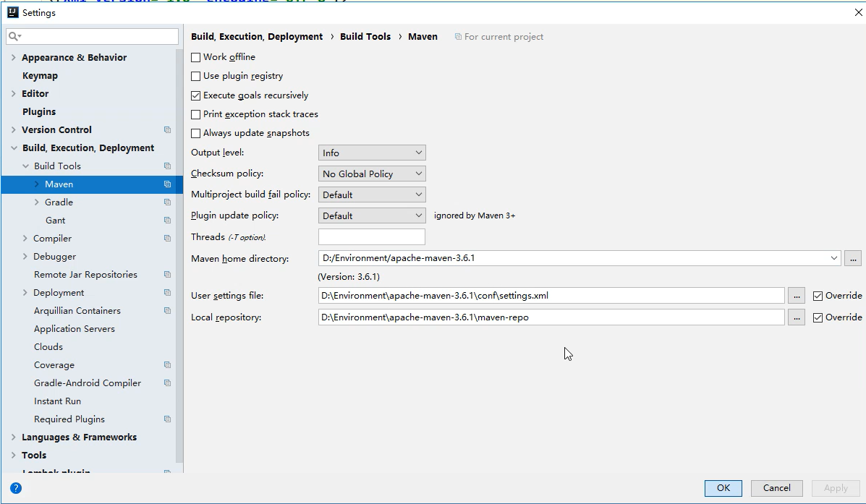866x504 pixels.
Task: Click project-level icon beside Arquillian Containers
Action: pos(167,311)
